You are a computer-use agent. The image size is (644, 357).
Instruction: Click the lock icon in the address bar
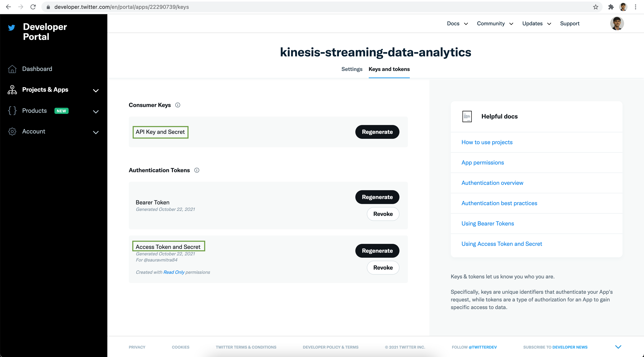tap(48, 7)
